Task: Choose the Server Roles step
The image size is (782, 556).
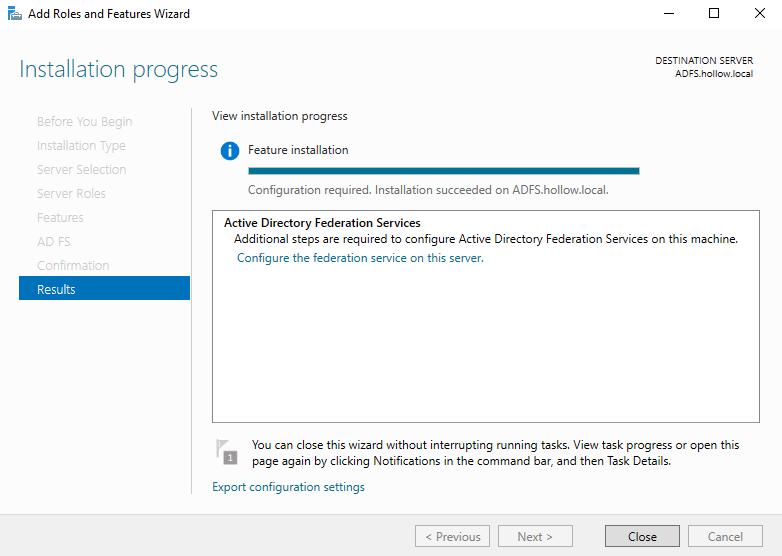Action: pyautogui.click(x=71, y=194)
